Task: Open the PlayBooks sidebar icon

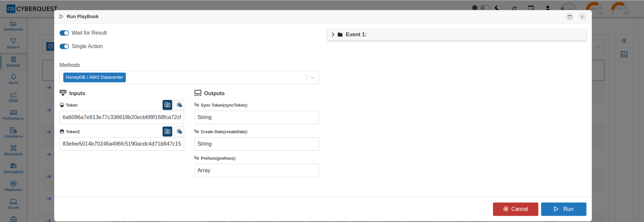Action: pos(13,186)
